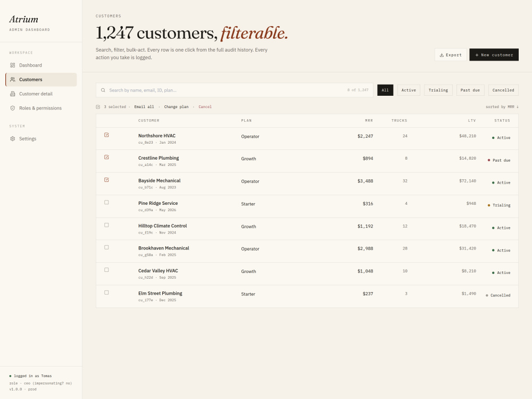Open Bayside Mechanical customer name
Screen dimensions: 532x399
pos(159,180)
